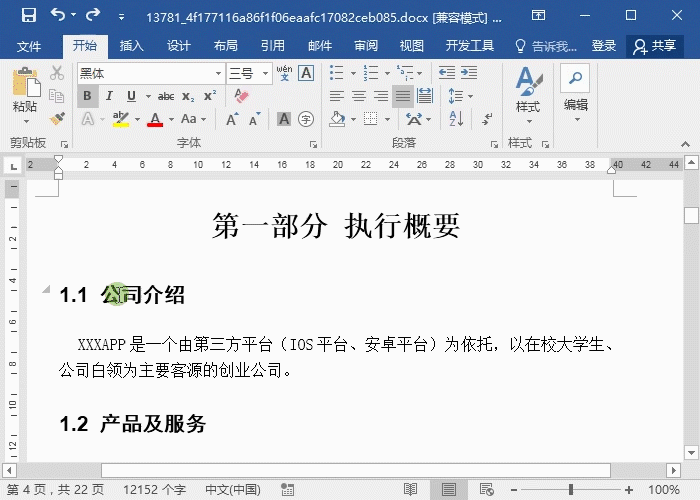Open the 文件 menu

coord(29,46)
